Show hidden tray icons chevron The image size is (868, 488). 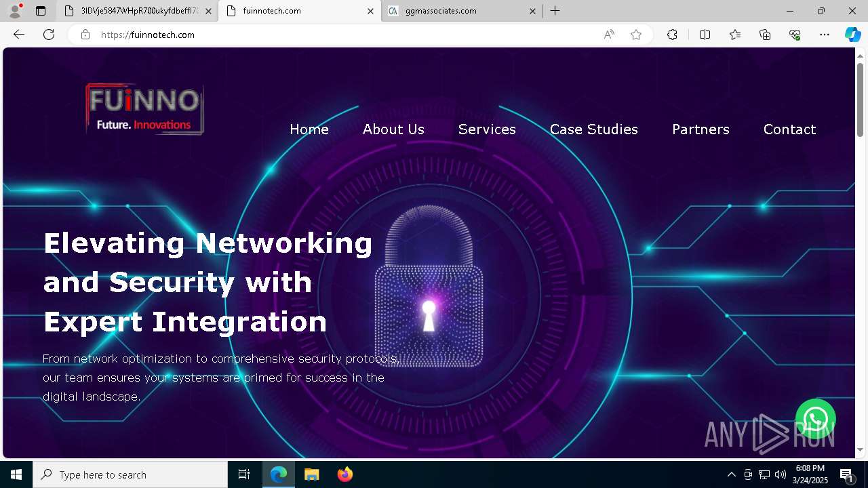[731, 474]
